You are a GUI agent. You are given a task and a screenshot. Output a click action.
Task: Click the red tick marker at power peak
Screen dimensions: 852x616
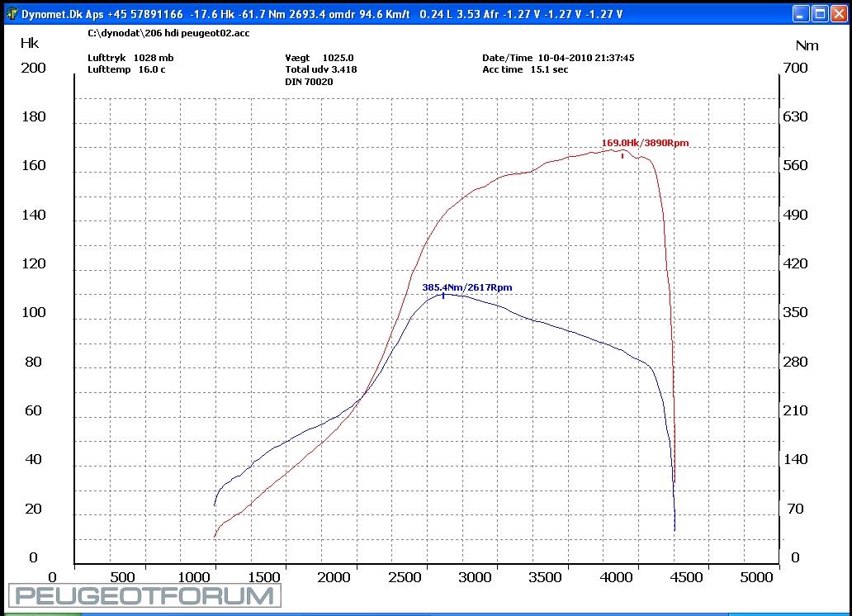click(x=622, y=154)
